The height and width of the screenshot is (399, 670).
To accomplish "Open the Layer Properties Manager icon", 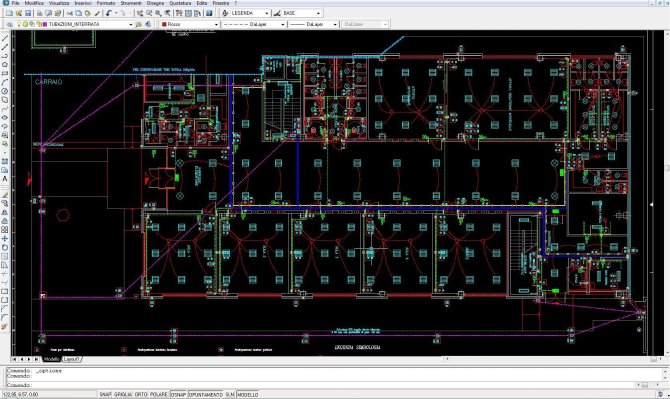I will 9,24.
